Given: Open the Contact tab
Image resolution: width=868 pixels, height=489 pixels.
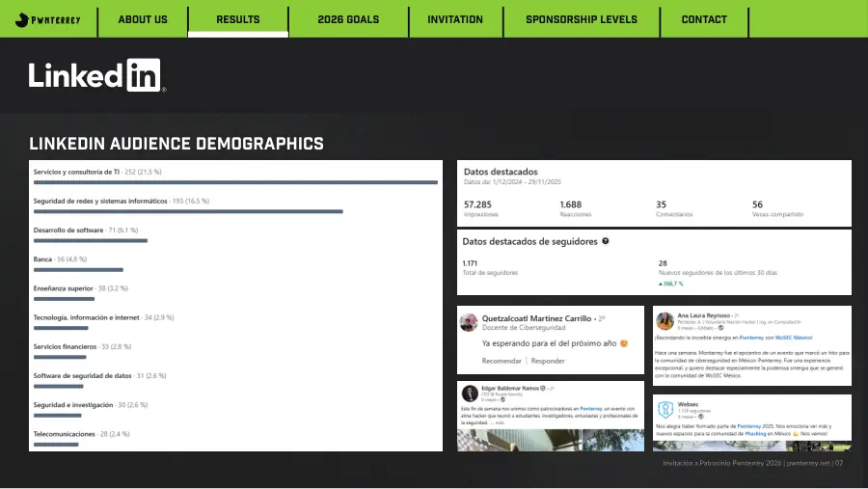Looking at the screenshot, I should 704,19.
